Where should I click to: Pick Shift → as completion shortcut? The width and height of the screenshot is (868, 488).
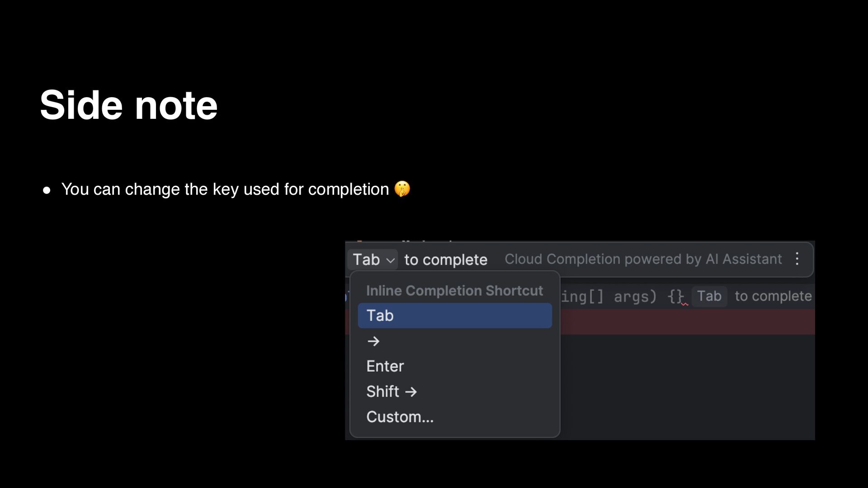tap(392, 391)
